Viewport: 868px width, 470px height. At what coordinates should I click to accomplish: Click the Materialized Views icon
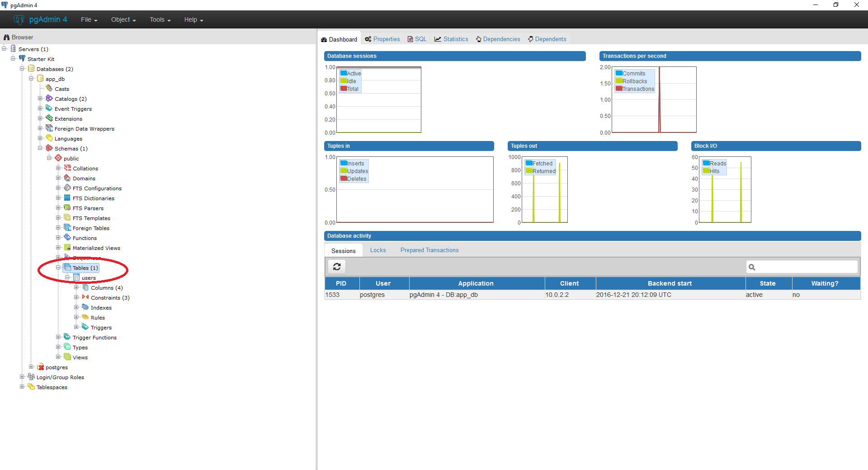point(67,248)
